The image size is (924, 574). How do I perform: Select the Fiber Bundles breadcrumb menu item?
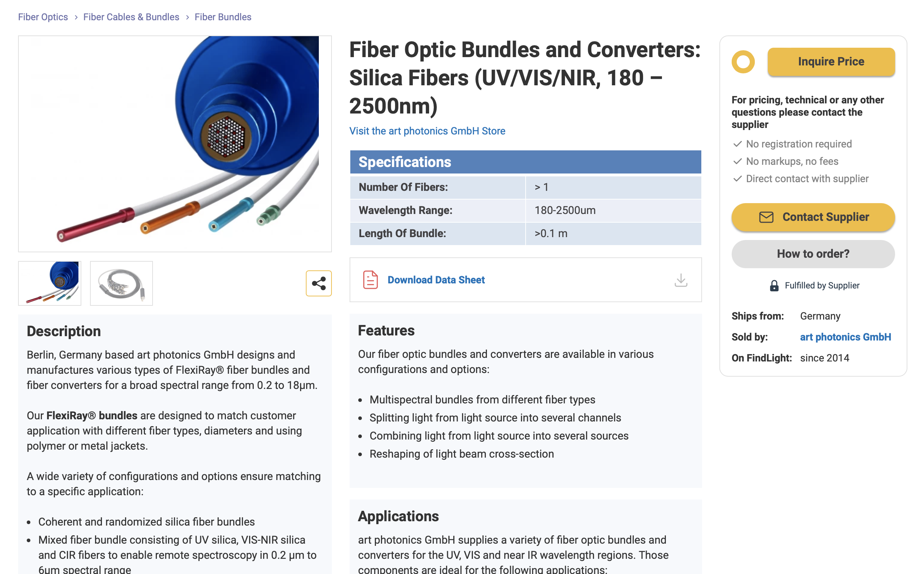[223, 17]
